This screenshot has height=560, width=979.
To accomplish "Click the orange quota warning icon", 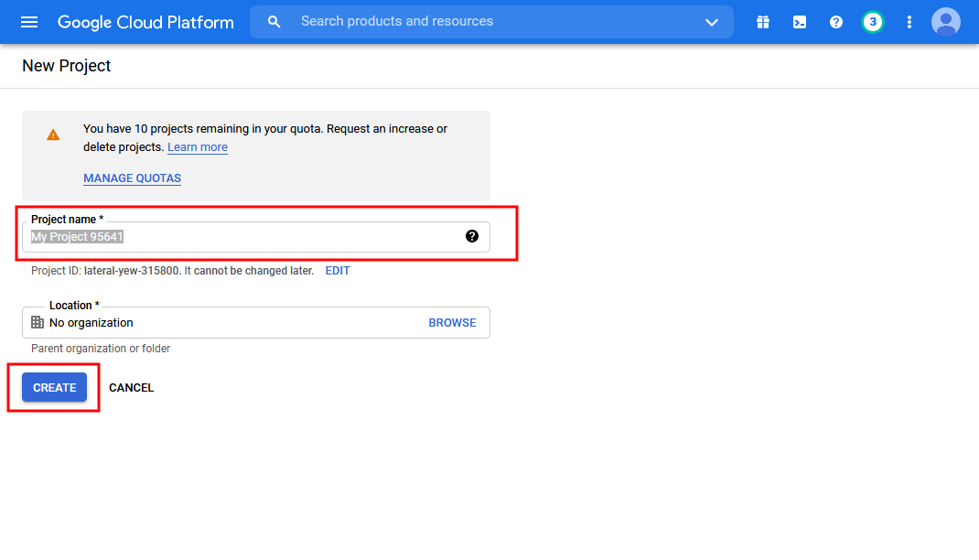I will click(53, 135).
